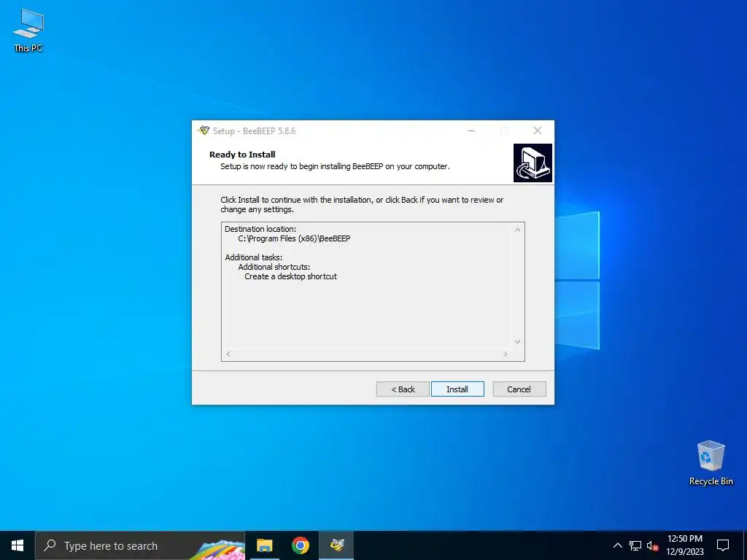Image resolution: width=747 pixels, height=560 pixels.
Task: Open the network status tray icon
Action: click(x=635, y=545)
